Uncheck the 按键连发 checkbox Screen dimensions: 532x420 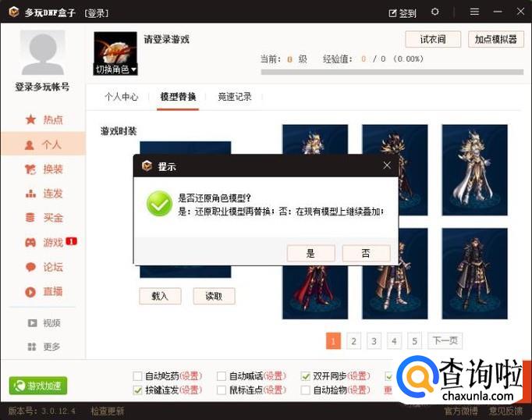pos(137,390)
